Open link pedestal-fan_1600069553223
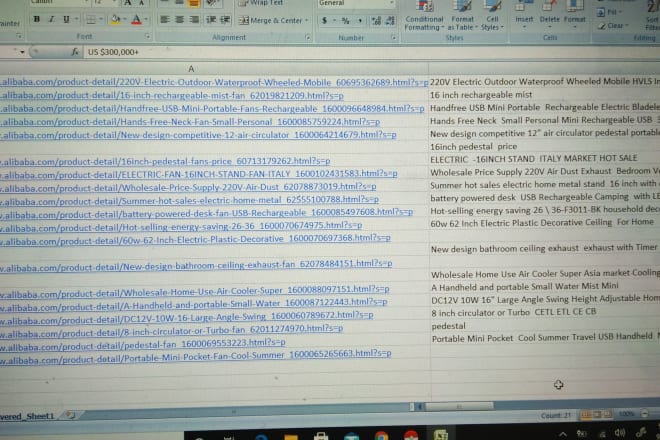Viewport: 660px width, 440px height. pyautogui.click(x=143, y=344)
